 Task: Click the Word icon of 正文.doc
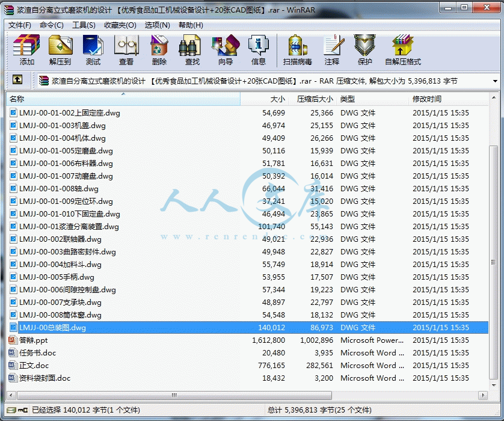pyautogui.click(x=13, y=366)
